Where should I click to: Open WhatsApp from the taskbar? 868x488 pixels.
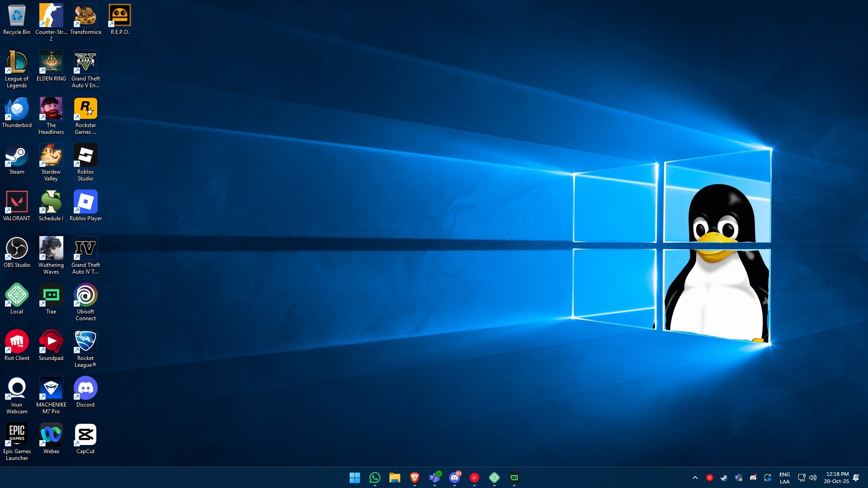[x=375, y=478]
